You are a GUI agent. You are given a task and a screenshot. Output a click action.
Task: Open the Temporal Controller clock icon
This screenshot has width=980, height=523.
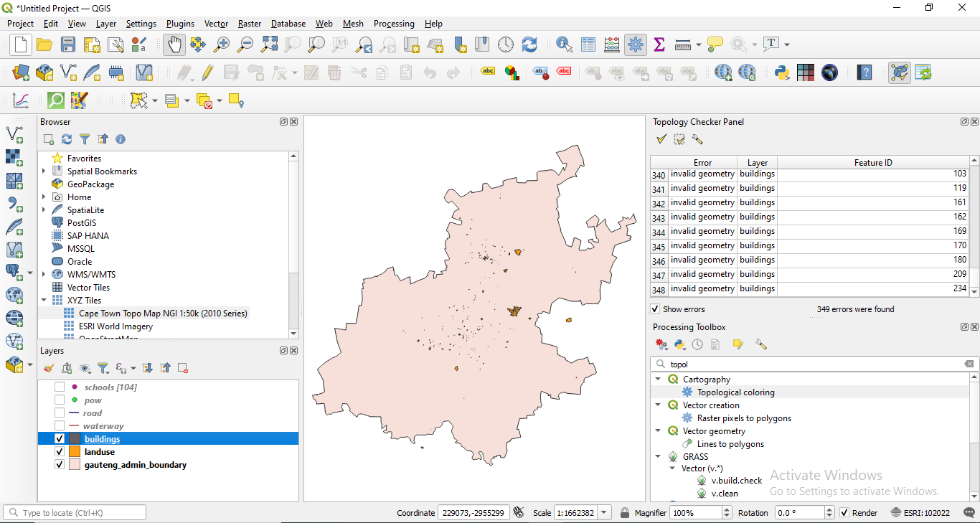pos(506,44)
